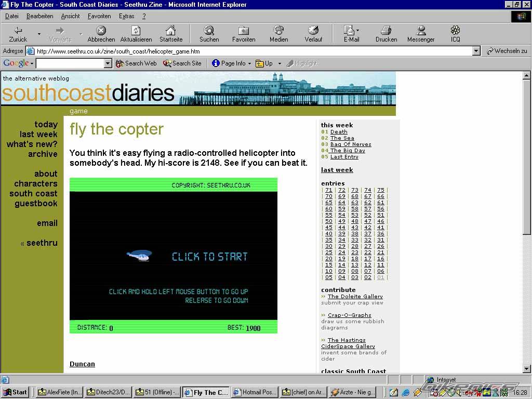Viewport: 532px width, 399px height.
Task: Open the Messenger toolbar icon
Action: (x=421, y=31)
